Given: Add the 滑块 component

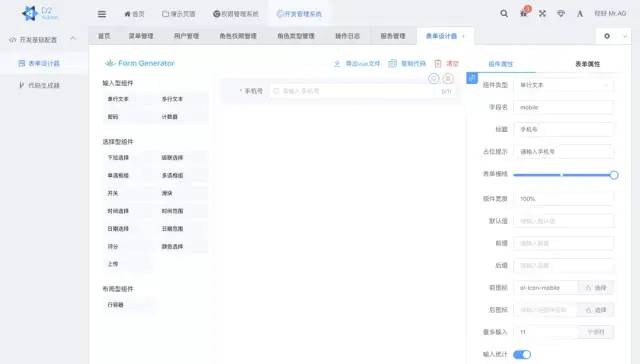Looking at the screenshot, I should pyautogui.click(x=182, y=193).
